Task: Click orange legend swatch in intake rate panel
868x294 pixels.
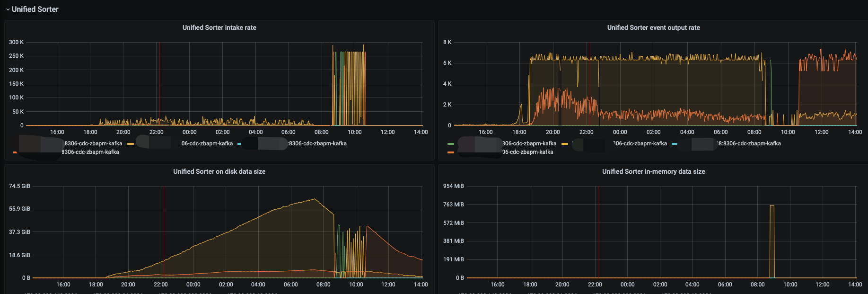Action: point(15,152)
